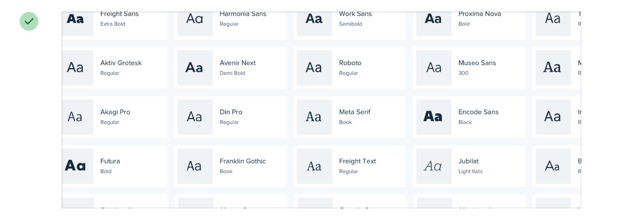Click the Avenir Next Aa preview
Image resolution: width=644 pixels, height=217 pixels.
[195, 68]
